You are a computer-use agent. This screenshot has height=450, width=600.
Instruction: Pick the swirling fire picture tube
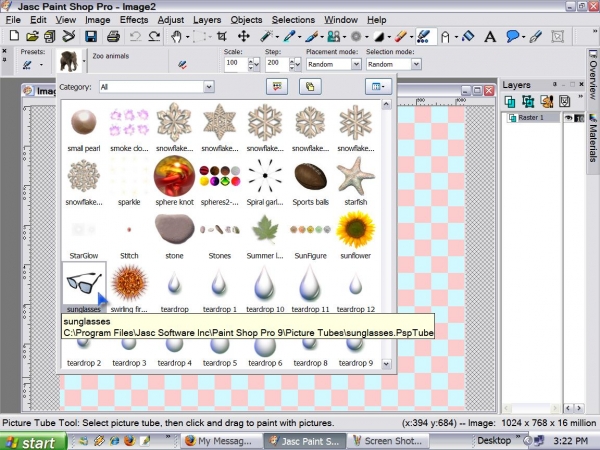129,288
